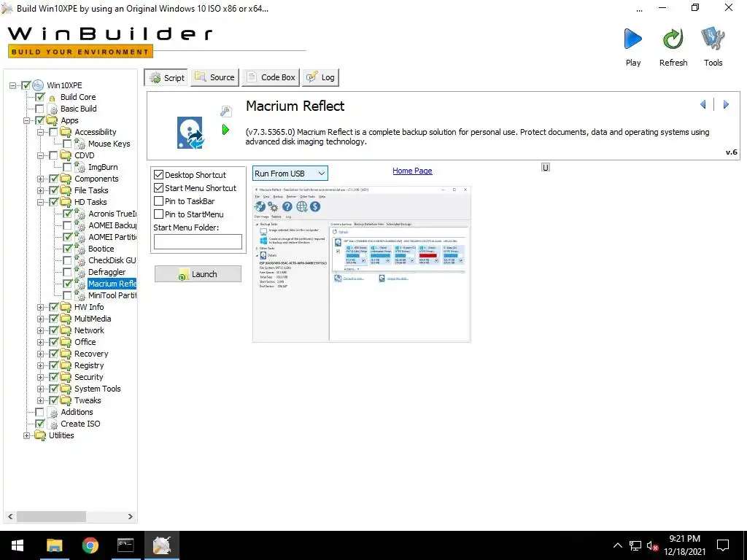Click the green Refresh icon
The width and height of the screenshot is (747, 560).
tap(673, 39)
